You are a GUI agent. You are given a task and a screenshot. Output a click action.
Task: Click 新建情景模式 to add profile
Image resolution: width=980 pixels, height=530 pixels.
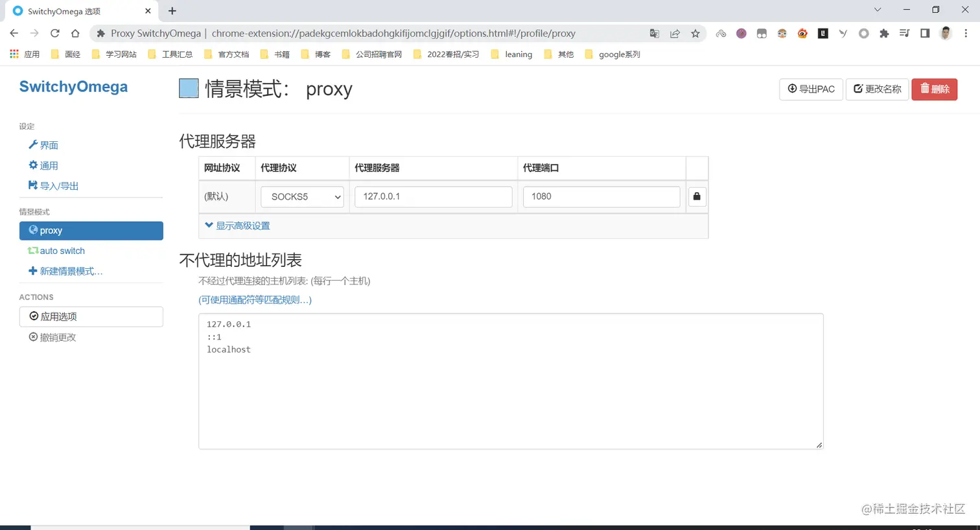coord(65,271)
